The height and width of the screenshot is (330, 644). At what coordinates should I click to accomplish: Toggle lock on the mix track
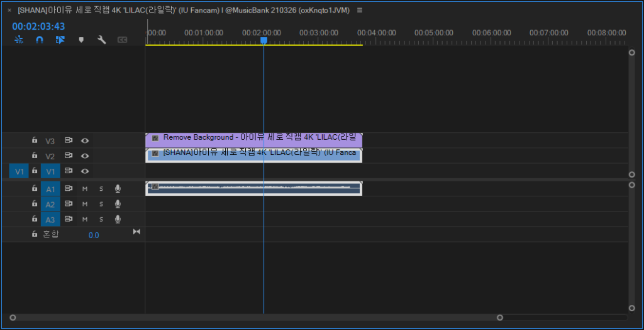click(x=35, y=234)
